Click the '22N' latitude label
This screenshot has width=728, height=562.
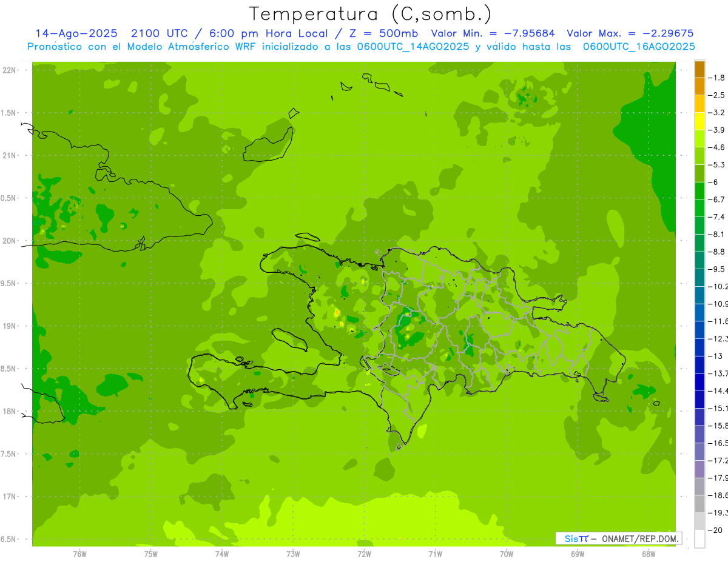pos(9,70)
